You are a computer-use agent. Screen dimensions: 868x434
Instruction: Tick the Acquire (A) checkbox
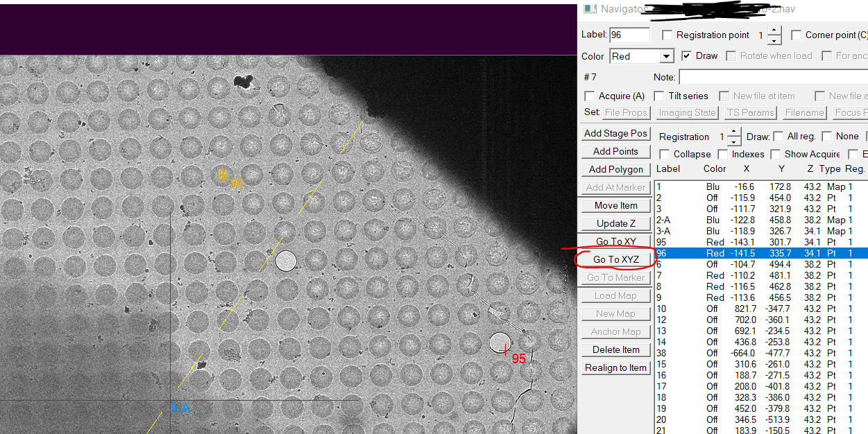(590, 96)
